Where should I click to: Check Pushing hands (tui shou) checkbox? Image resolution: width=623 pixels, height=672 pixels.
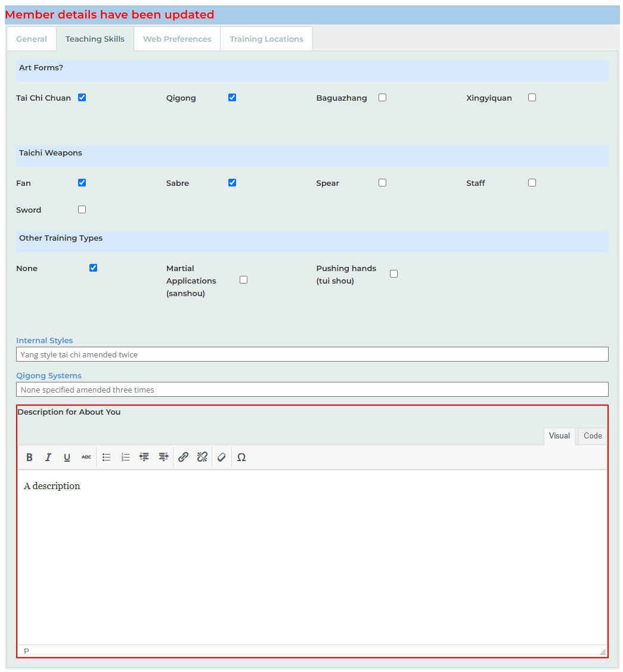393,274
